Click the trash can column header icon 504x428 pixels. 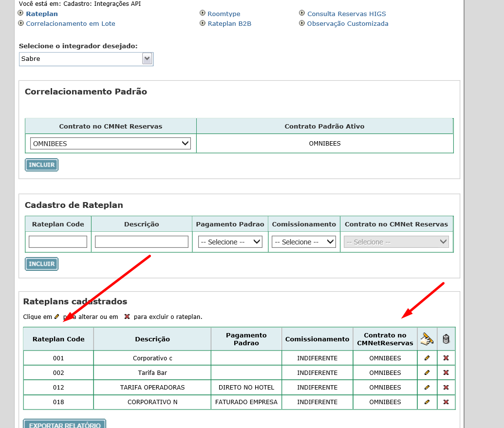point(446,339)
